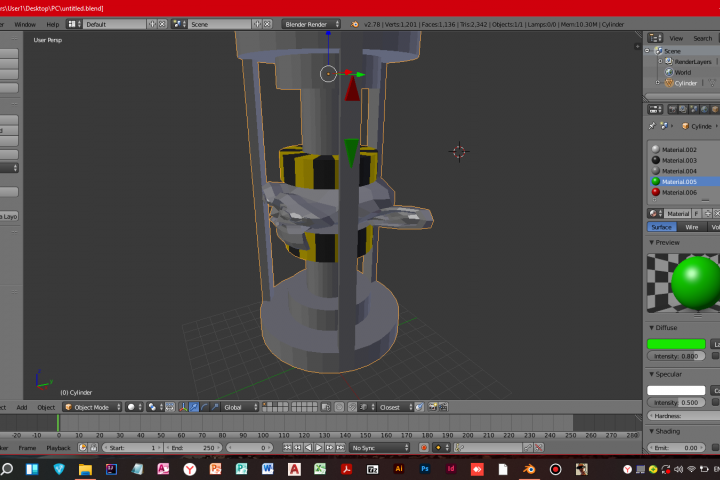Click the green diffuse color swatch
The width and height of the screenshot is (720, 480).
coord(676,344)
